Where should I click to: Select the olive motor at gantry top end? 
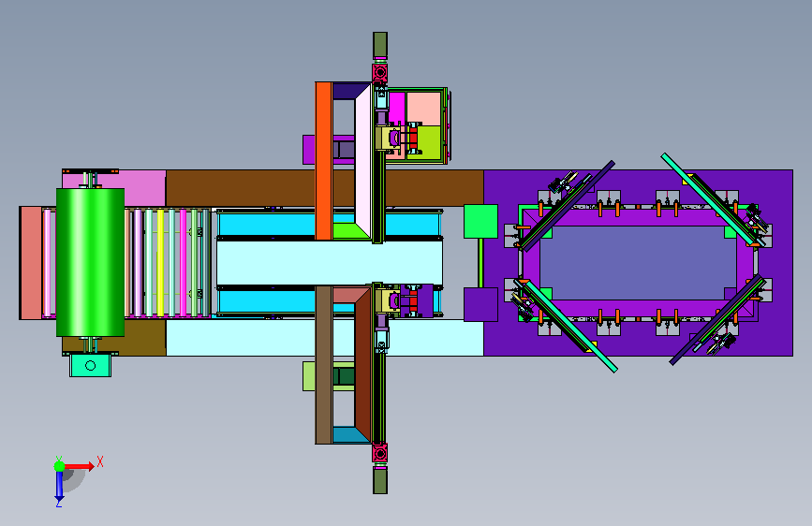(x=380, y=46)
